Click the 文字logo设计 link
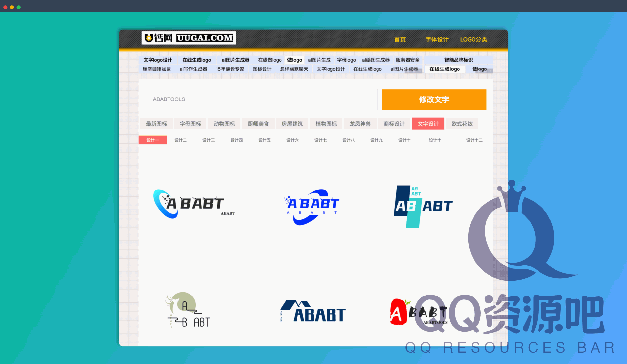Screen dimensions: 627x364 (158, 60)
